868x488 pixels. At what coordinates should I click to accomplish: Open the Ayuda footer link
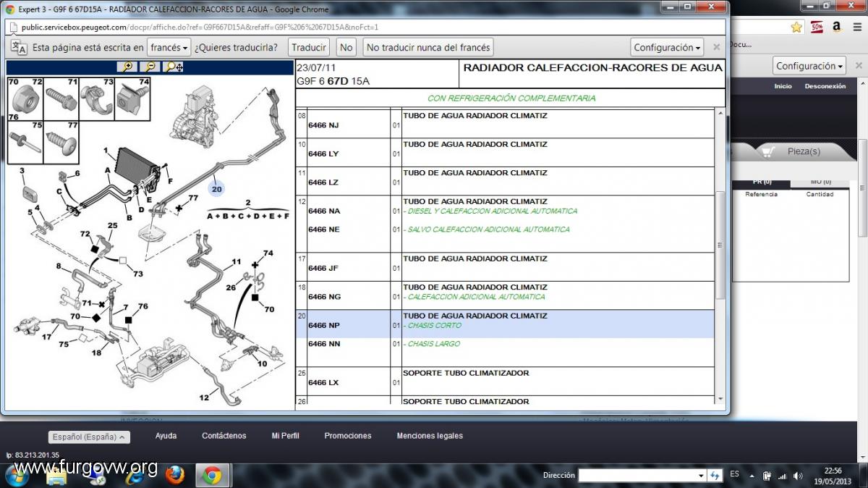[x=166, y=436]
